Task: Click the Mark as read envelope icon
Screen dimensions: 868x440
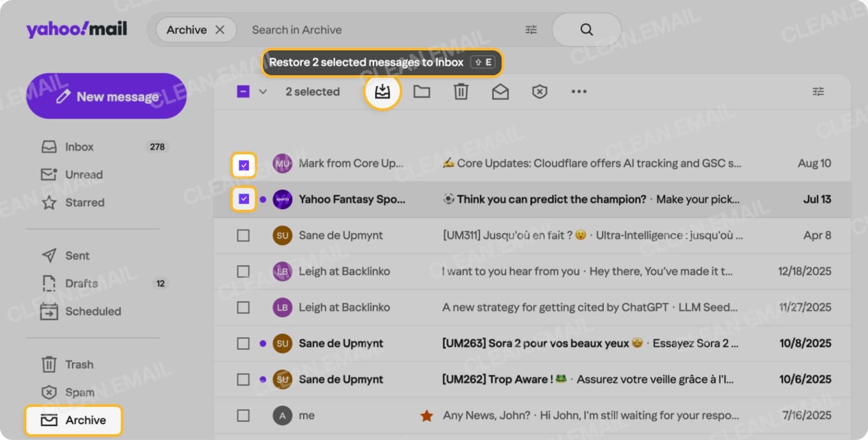Action: (500, 92)
